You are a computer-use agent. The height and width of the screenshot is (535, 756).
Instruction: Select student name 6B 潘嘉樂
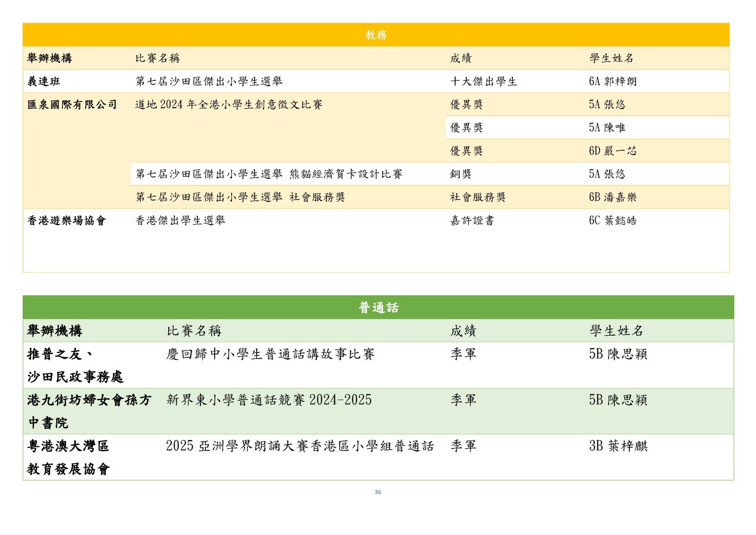pos(612,197)
